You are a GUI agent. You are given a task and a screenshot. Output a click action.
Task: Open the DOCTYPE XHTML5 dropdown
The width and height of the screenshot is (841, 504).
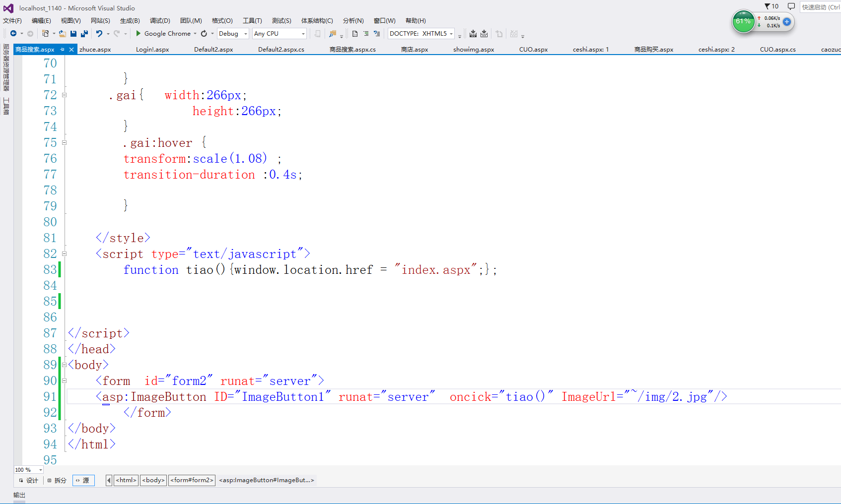[x=421, y=34]
